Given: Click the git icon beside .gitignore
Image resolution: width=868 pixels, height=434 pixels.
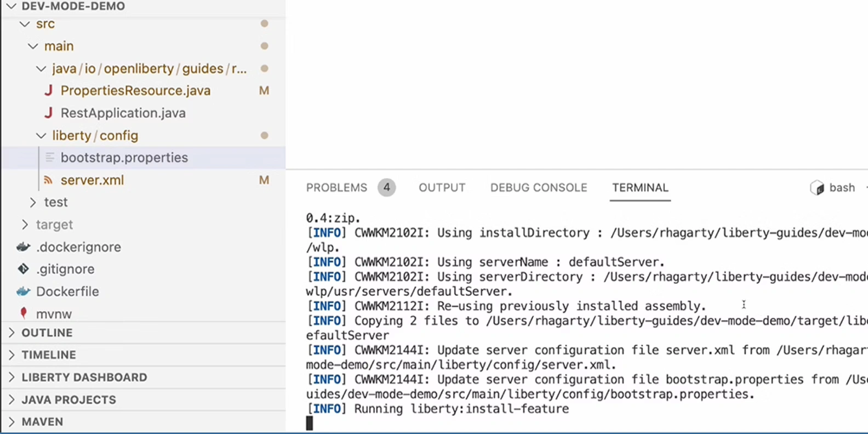Looking at the screenshot, I should (x=23, y=269).
